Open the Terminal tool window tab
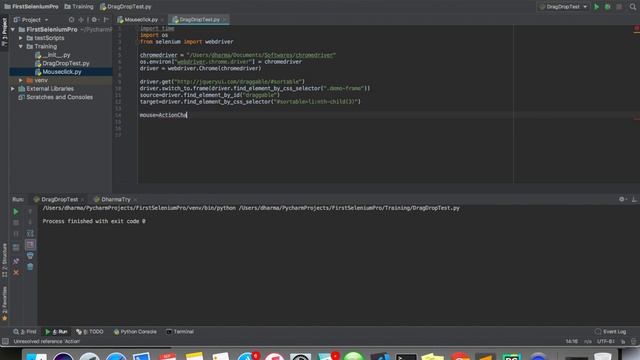 click(x=180, y=332)
